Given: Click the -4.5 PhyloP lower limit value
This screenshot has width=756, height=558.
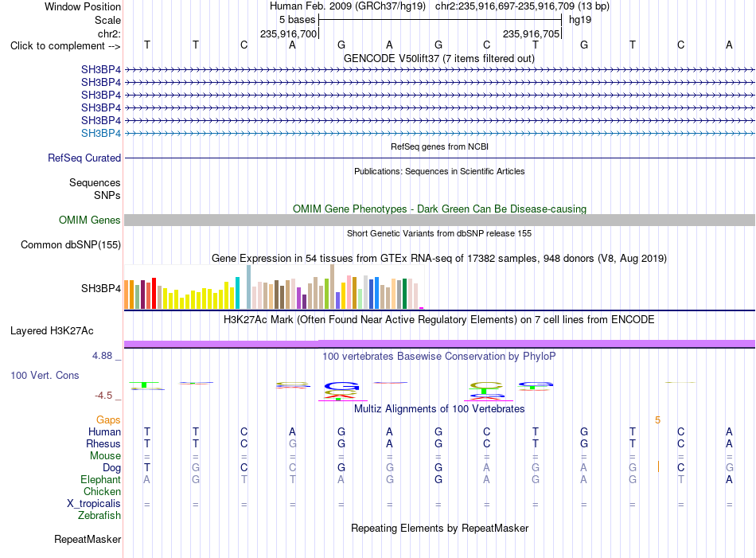Looking at the screenshot, I should tap(103, 396).
